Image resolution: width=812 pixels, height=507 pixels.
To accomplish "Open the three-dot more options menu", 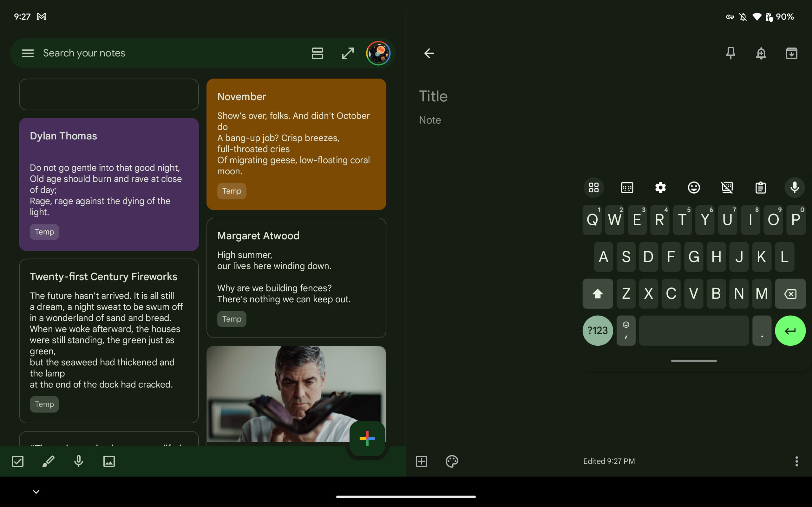I will [x=796, y=461].
